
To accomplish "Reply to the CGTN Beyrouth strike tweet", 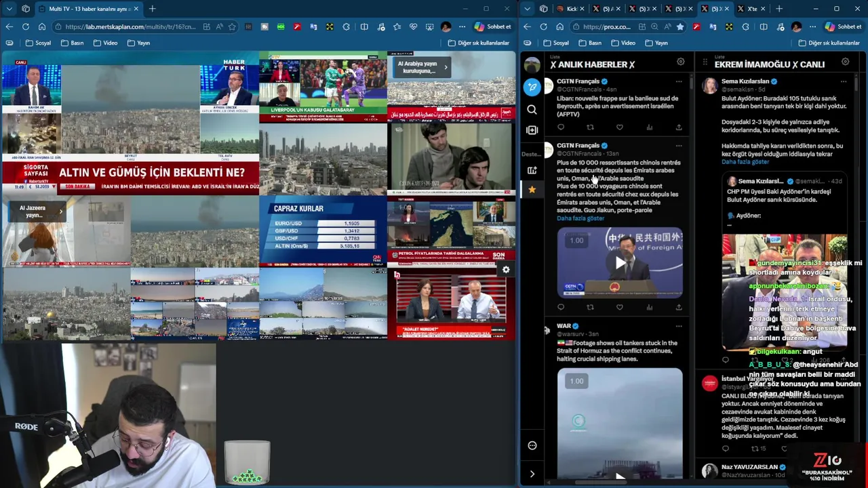I will click(x=561, y=127).
